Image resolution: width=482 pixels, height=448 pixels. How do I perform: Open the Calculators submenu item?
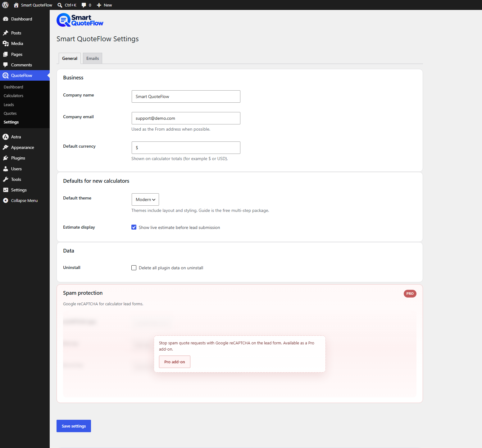[13, 96]
